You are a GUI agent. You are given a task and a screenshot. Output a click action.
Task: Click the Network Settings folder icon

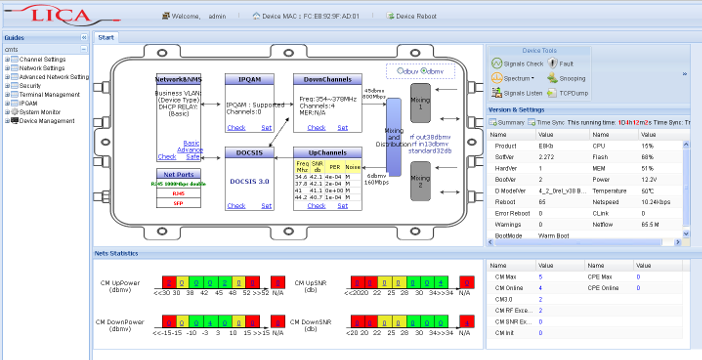[15, 68]
